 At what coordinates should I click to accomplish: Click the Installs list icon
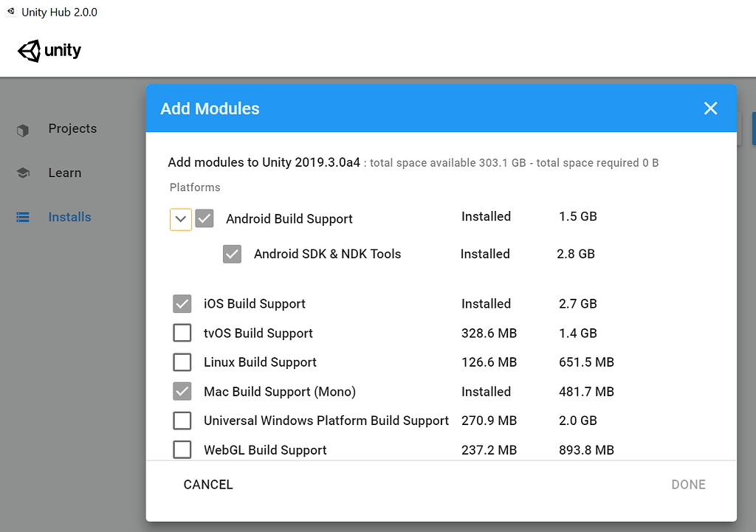click(x=23, y=218)
